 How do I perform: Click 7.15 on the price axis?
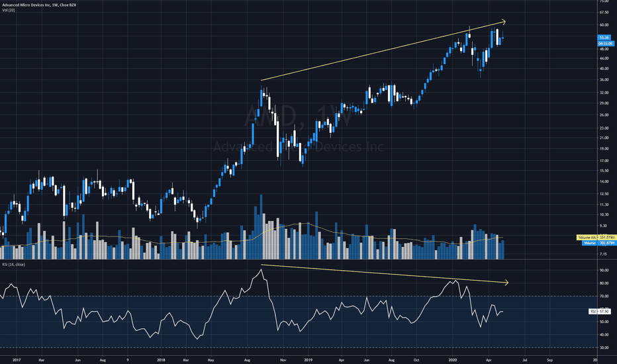click(603, 254)
